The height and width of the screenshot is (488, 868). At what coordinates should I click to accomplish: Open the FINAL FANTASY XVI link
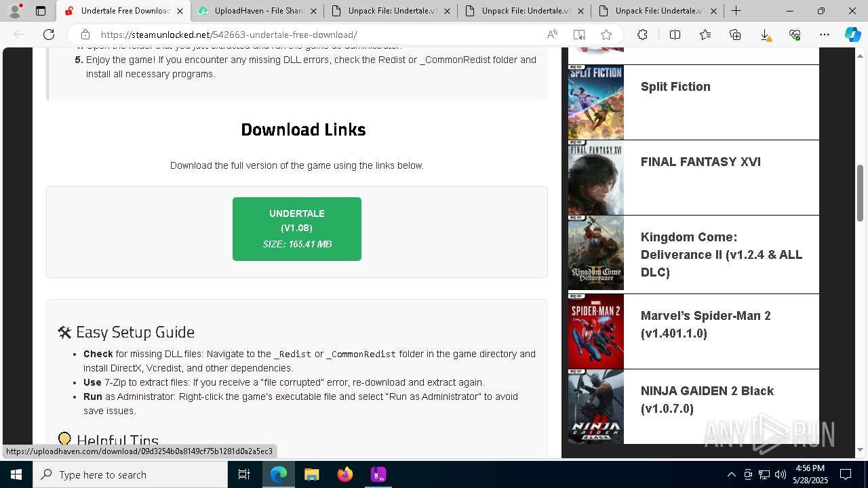701,162
